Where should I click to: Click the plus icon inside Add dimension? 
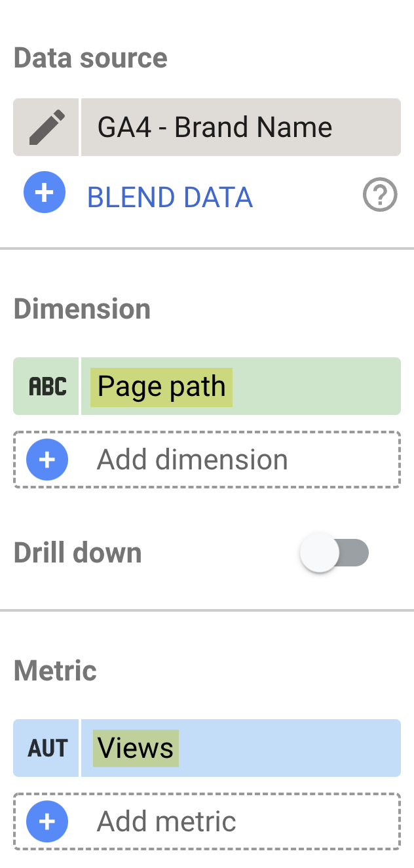coord(47,460)
